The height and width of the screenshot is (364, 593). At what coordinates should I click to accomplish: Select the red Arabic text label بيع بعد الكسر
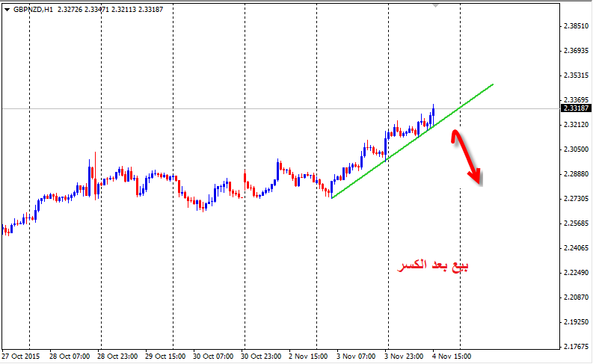[433, 265]
